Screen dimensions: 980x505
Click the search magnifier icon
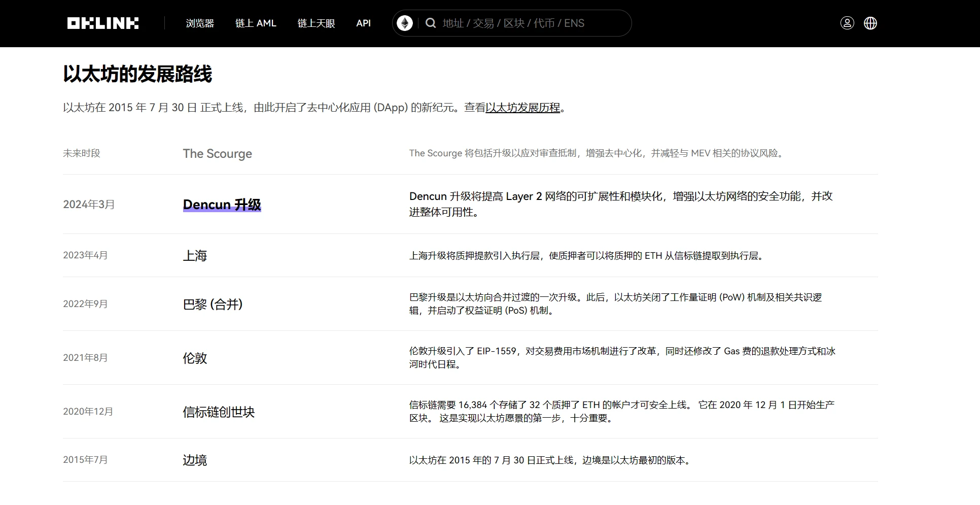(x=431, y=23)
